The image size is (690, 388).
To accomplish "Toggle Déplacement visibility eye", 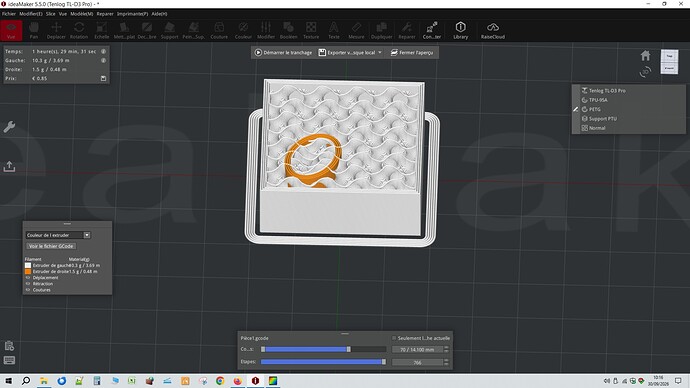I will coord(28,278).
